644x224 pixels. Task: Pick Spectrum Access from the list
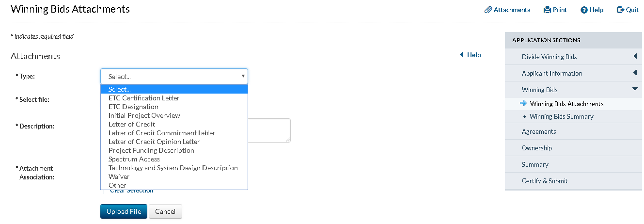[x=134, y=159]
